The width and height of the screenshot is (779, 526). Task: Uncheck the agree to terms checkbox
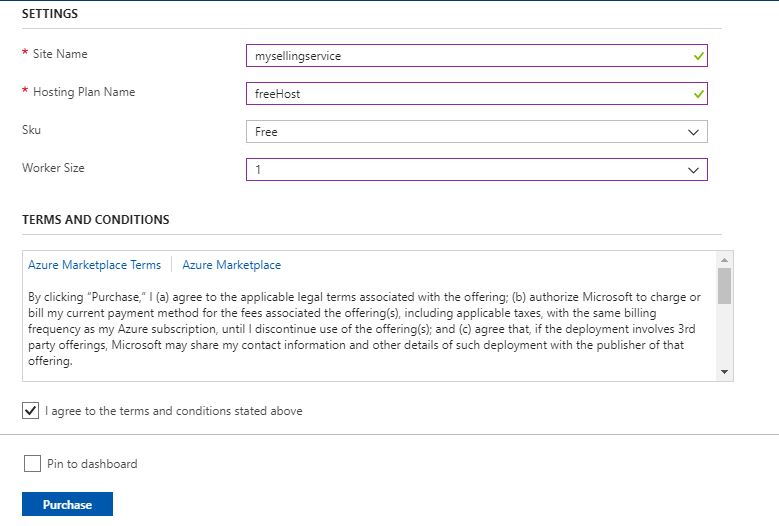30,410
